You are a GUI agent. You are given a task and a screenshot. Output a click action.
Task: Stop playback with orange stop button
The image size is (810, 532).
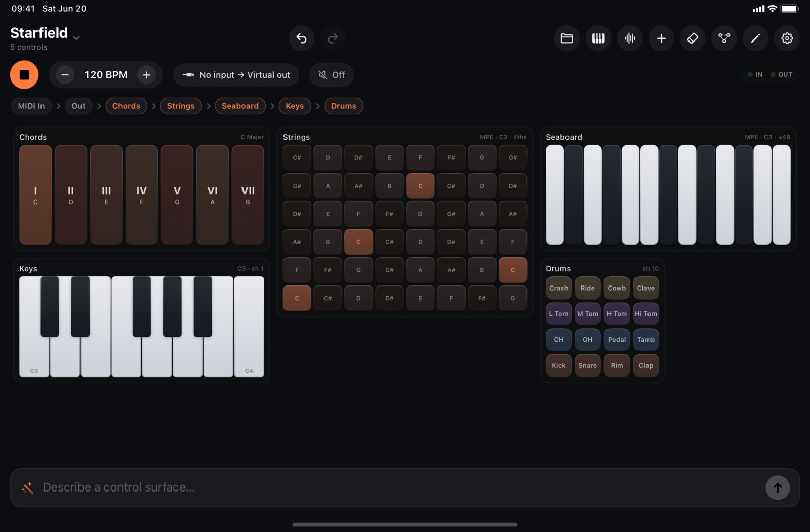coord(24,75)
